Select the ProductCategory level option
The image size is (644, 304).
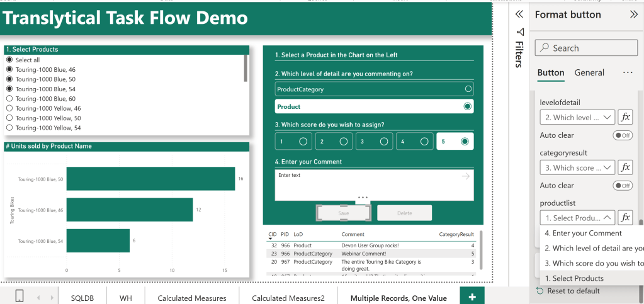click(x=374, y=89)
